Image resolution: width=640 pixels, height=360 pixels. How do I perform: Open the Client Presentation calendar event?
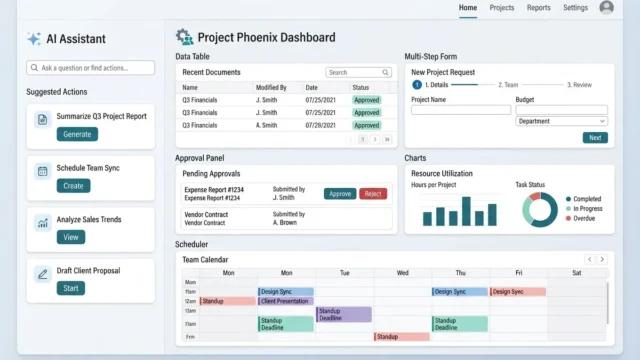tap(286, 301)
